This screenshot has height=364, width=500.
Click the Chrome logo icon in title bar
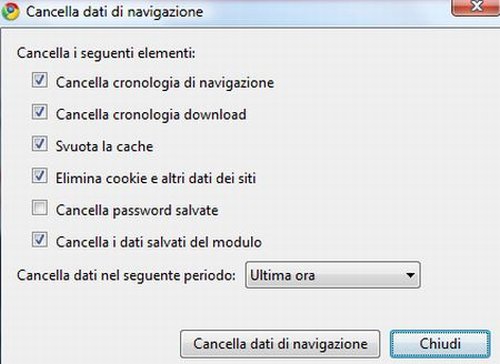pos(11,11)
